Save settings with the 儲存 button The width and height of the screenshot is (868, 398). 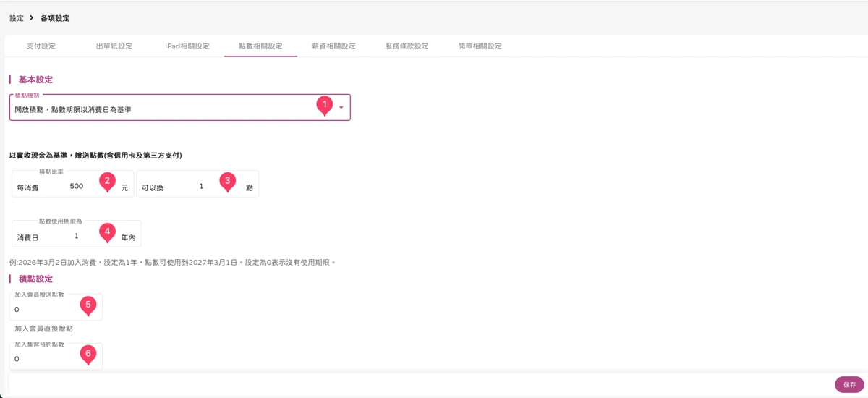(x=849, y=385)
